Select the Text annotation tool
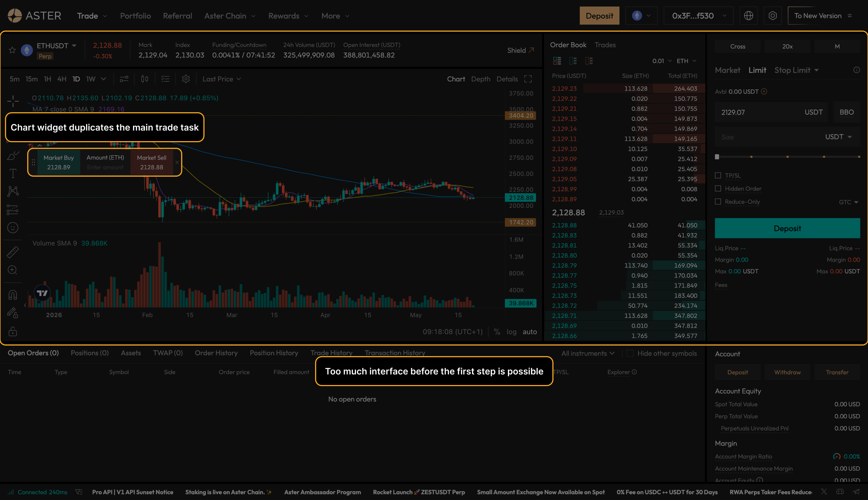Image resolution: width=868 pixels, height=500 pixels. point(13,173)
